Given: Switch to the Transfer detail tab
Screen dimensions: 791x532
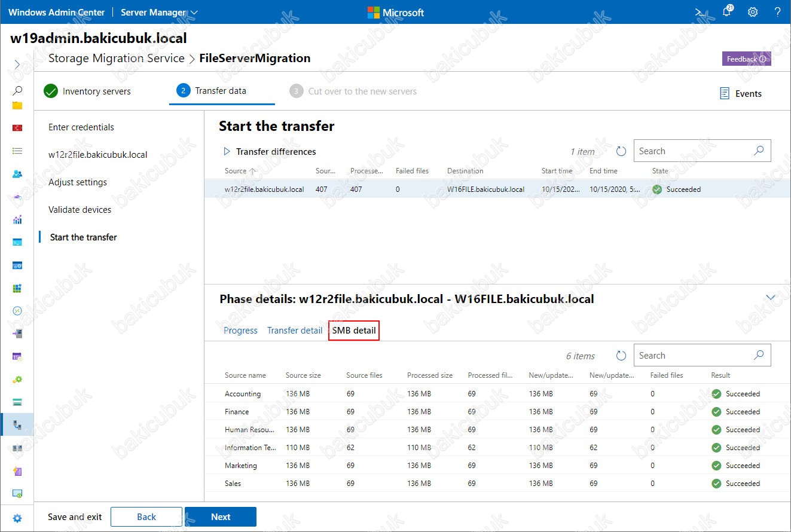Looking at the screenshot, I should pos(295,331).
